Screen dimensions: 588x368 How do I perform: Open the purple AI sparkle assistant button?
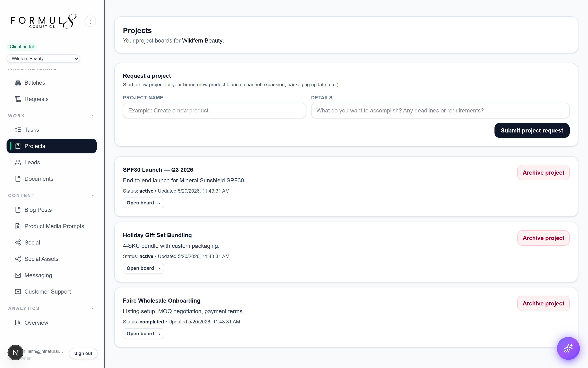pos(568,348)
